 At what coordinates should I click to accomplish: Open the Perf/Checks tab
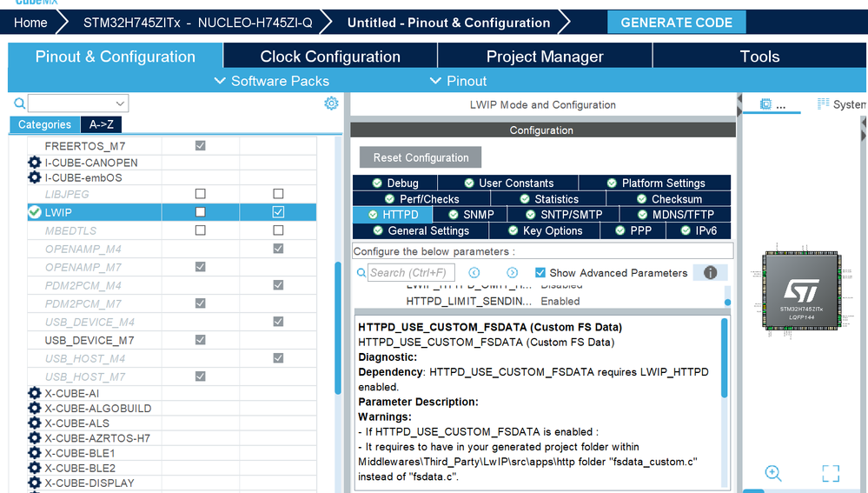[x=421, y=199]
